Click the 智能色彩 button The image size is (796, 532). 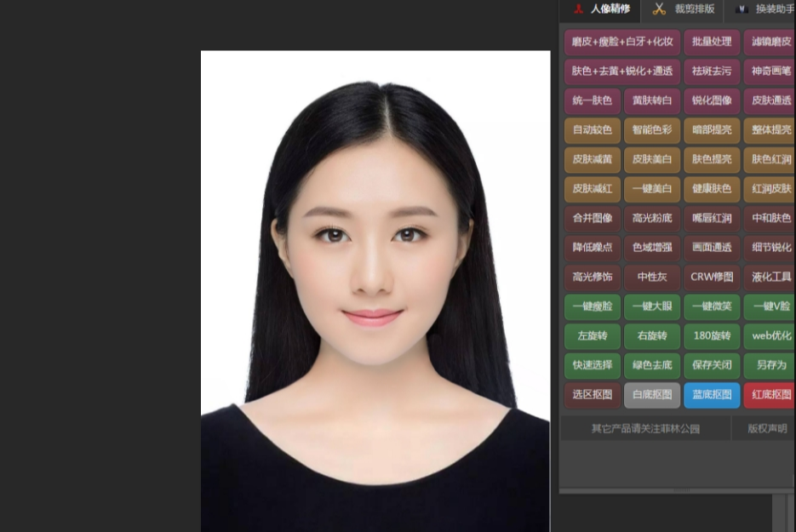pos(651,130)
